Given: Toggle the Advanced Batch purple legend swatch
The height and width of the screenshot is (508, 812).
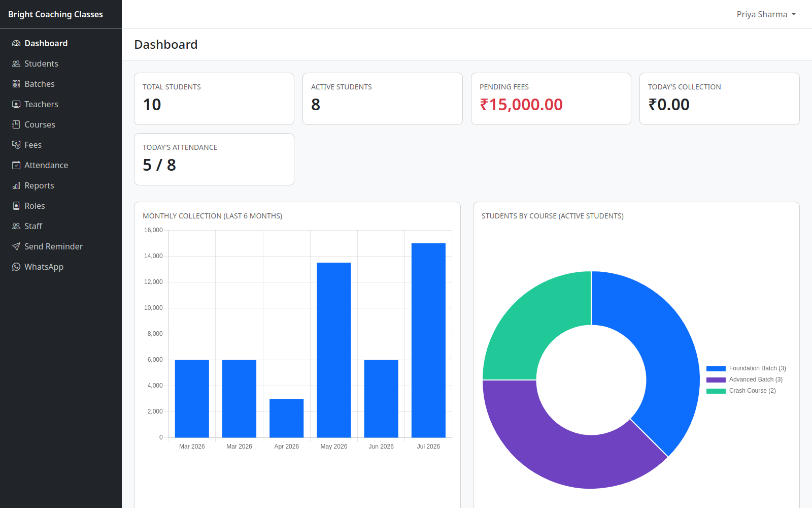Looking at the screenshot, I should [x=716, y=379].
